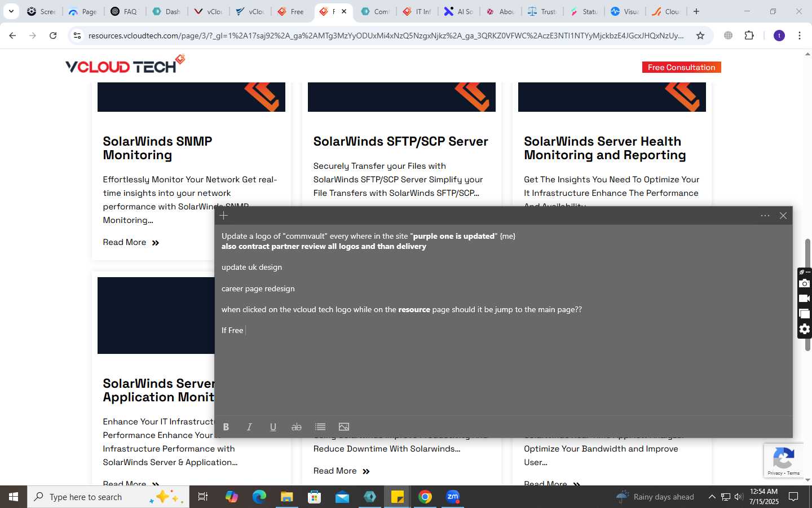Toggle bullet list in the sticky note
This screenshot has height=508, width=812.
[x=320, y=427]
